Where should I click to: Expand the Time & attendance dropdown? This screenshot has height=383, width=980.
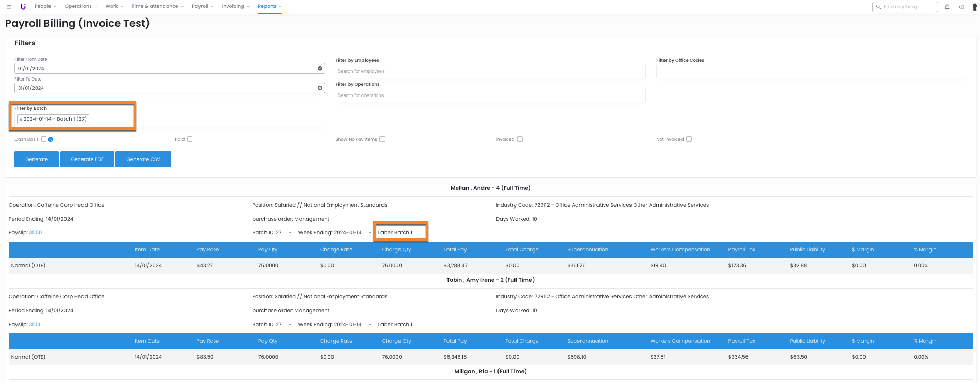(x=157, y=6)
